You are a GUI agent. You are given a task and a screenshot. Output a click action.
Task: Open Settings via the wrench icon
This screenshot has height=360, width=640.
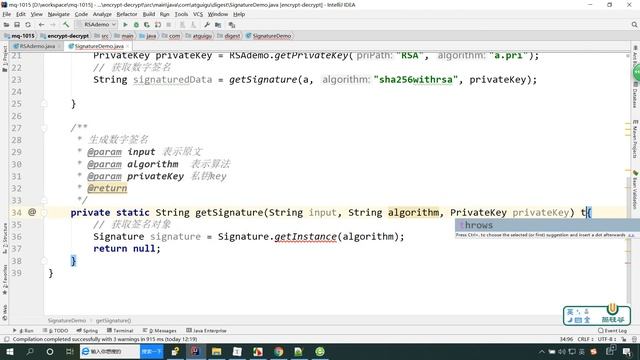pyautogui.click(x=207, y=25)
